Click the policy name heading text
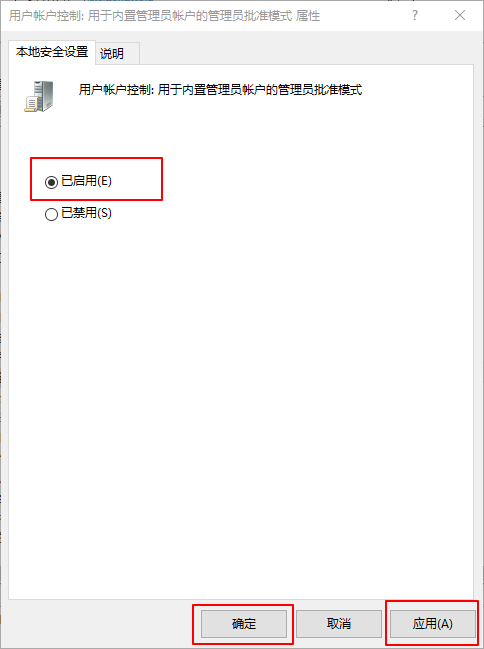This screenshot has height=649, width=484. point(220,89)
